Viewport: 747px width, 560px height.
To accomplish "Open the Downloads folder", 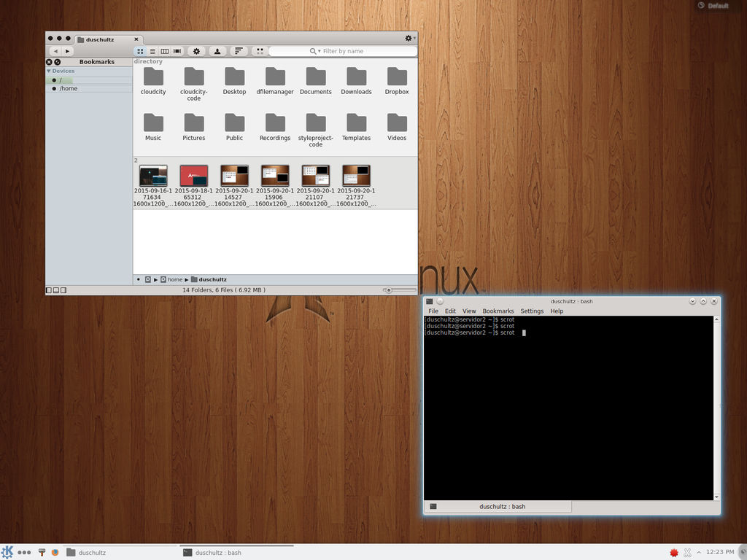I will click(x=356, y=81).
